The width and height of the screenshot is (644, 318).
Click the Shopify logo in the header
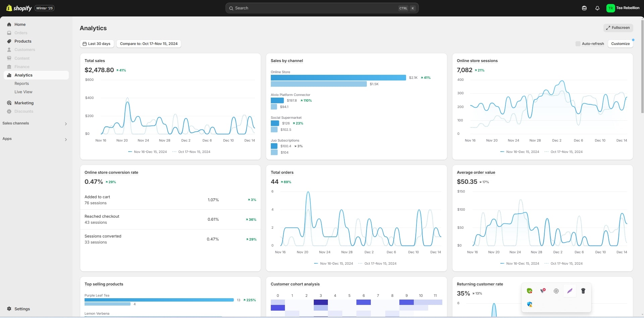(19, 8)
